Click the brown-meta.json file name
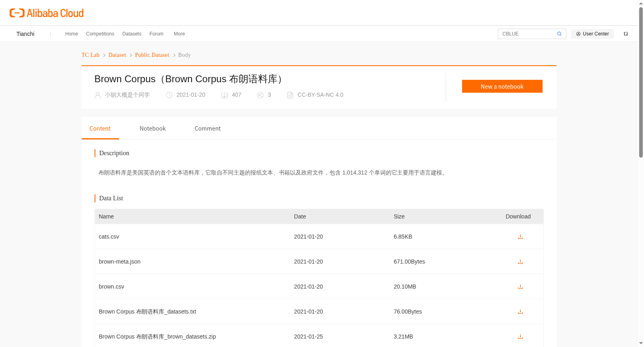 click(120, 262)
